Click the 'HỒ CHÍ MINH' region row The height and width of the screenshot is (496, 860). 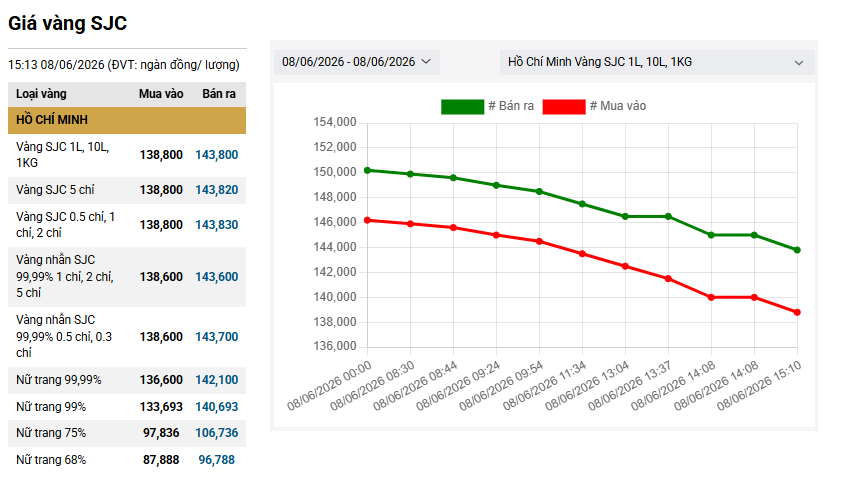127,120
